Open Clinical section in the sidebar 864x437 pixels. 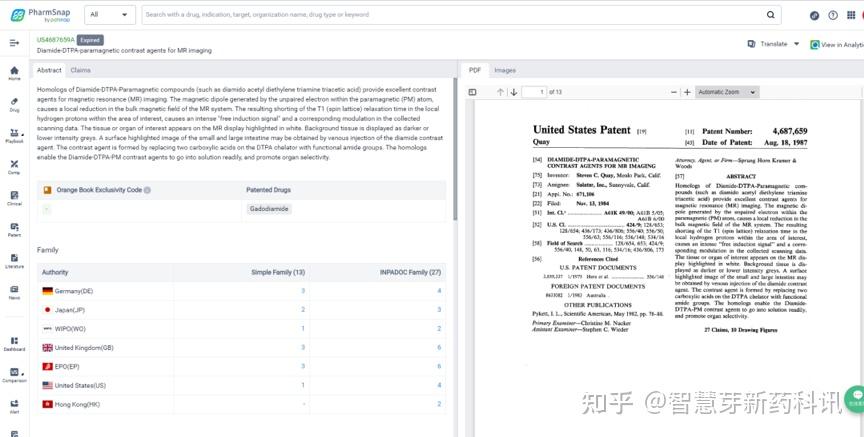[x=14, y=198]
